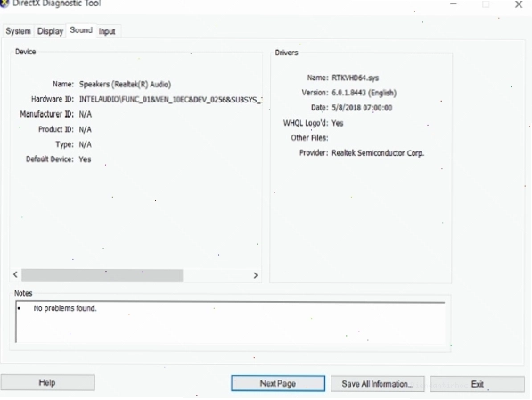
Task: Click the Default Device 'Yes' value
Action: pos(85,159)
